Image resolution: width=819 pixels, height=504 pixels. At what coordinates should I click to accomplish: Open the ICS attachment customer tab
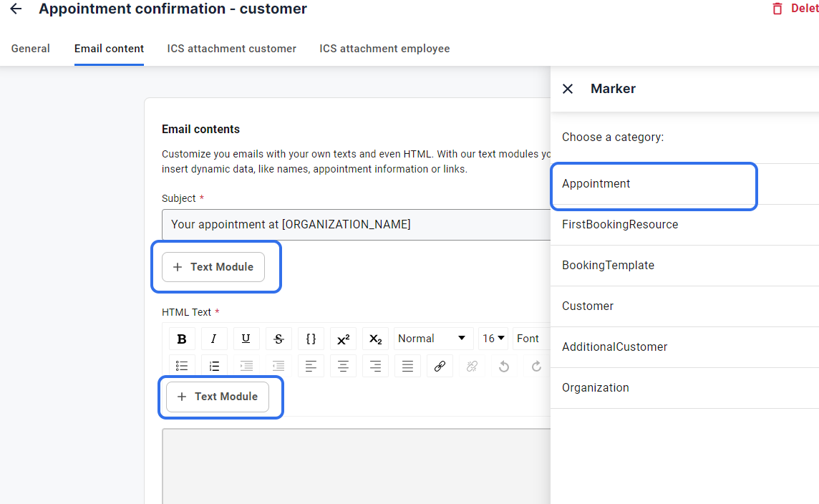pyautogui.click(x=231, y=49)
